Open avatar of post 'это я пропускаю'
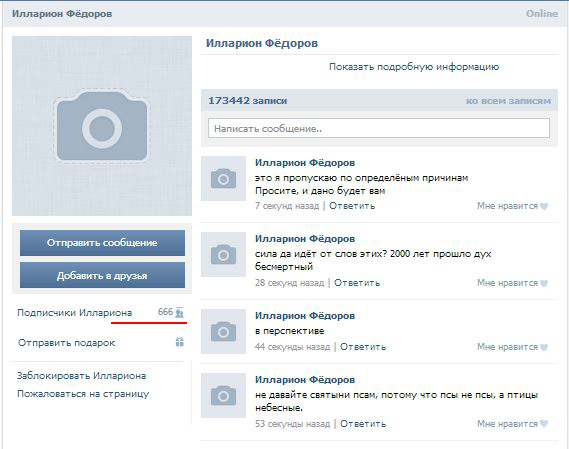 224,178
